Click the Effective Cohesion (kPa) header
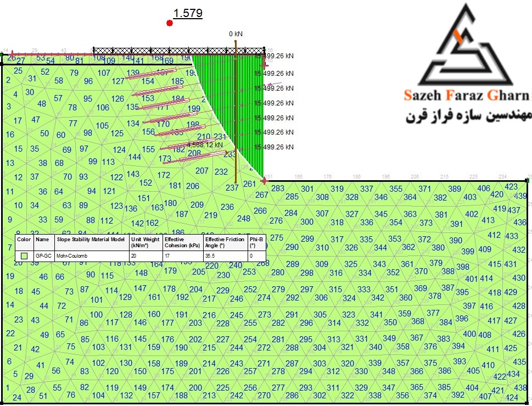The image size is (532, 406). coord(182,242)
